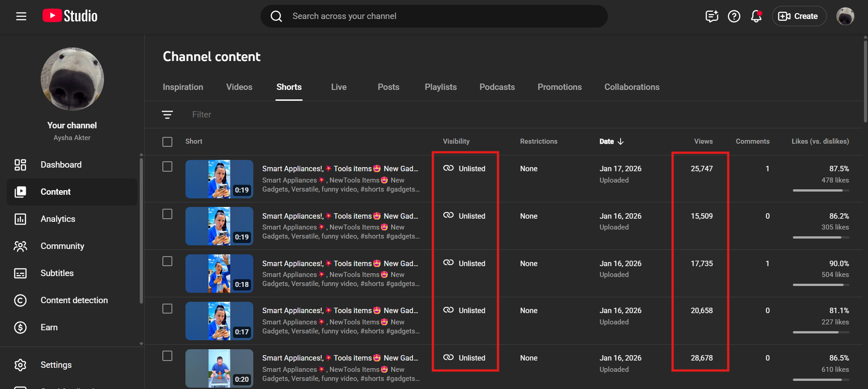Switch to the Playlists tab
Screen dimensions: 868x389
tap(441, 87)
